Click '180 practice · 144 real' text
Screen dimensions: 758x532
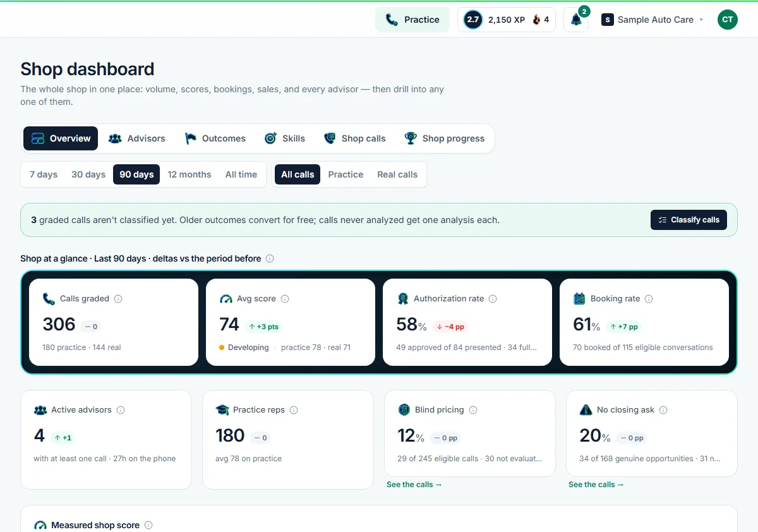[x=81, y=348]
